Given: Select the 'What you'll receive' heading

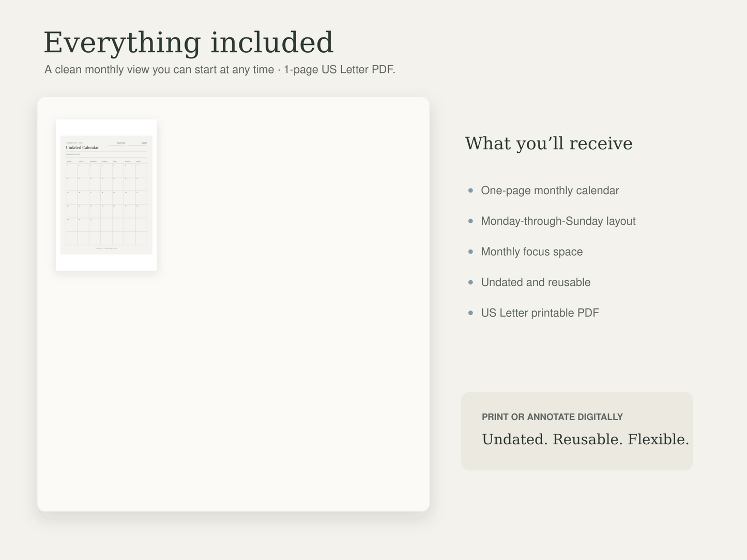Looking at the screenshot, I should (x=548, y=143).
